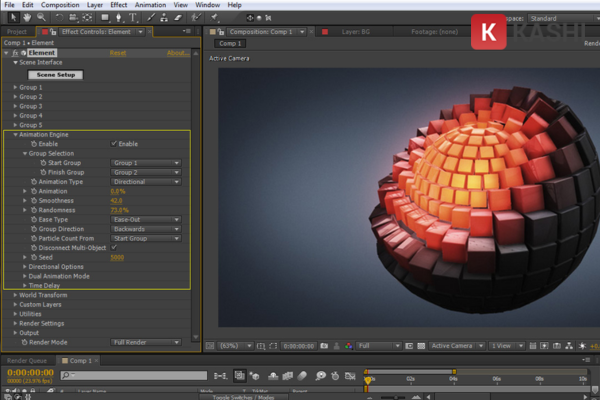600x400 pixels.
Task: Click the viewer snapshot camera icon
Action: coord(324,346)
